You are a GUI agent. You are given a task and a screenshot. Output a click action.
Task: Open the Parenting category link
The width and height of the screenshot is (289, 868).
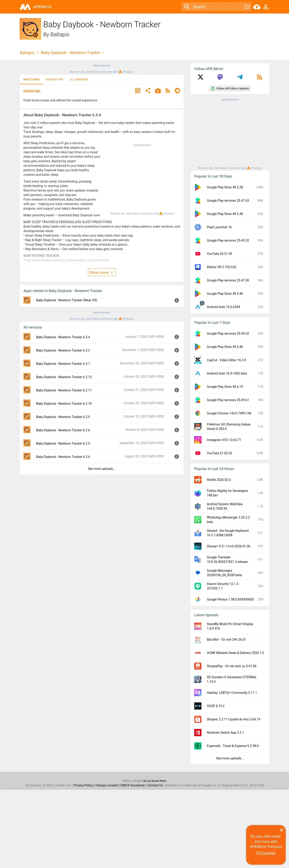coord(32,91)
